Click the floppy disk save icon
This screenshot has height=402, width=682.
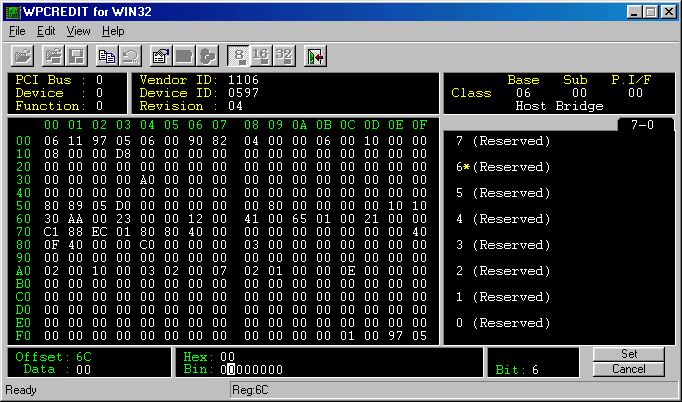77,56
